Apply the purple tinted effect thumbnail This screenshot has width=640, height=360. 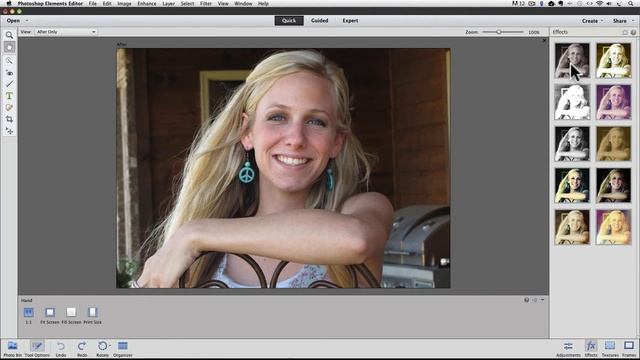613,102
